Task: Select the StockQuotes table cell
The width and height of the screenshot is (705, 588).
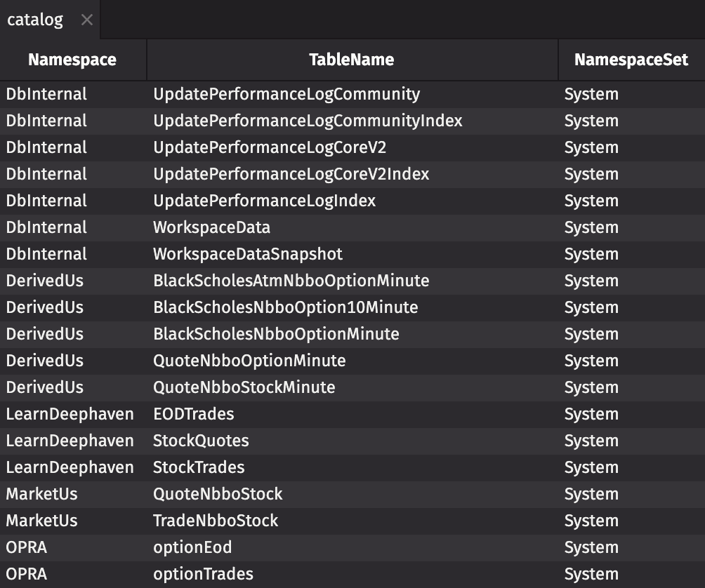Action: (x=201, y=441)
